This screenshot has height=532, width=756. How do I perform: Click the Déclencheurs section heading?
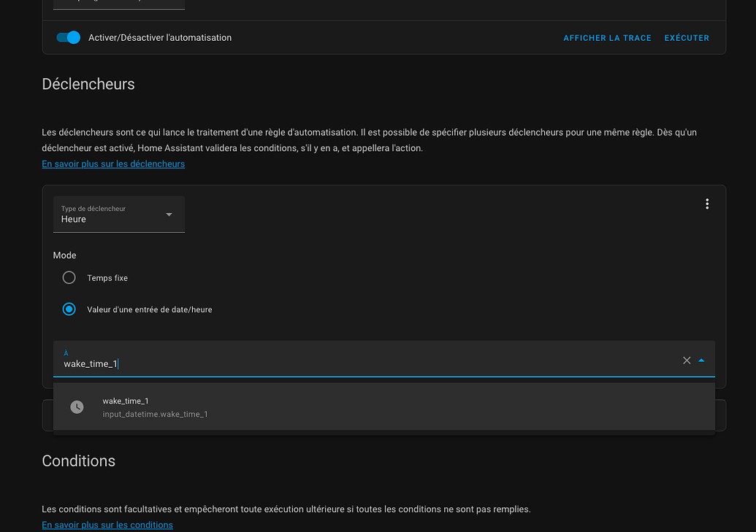88,84
